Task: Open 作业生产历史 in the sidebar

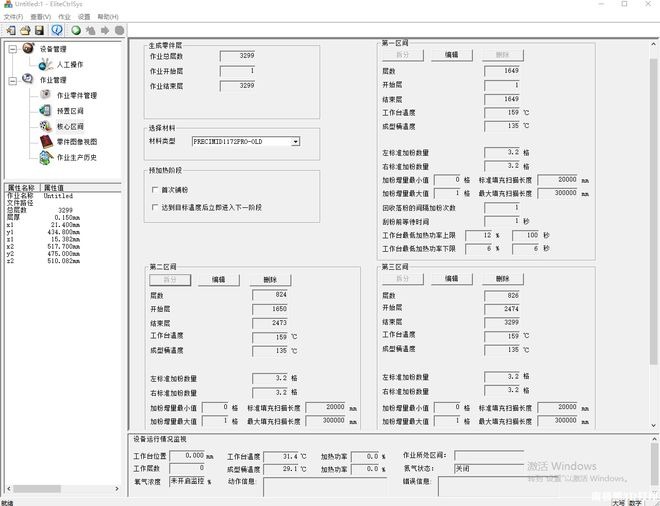Action: click(76, 157)
